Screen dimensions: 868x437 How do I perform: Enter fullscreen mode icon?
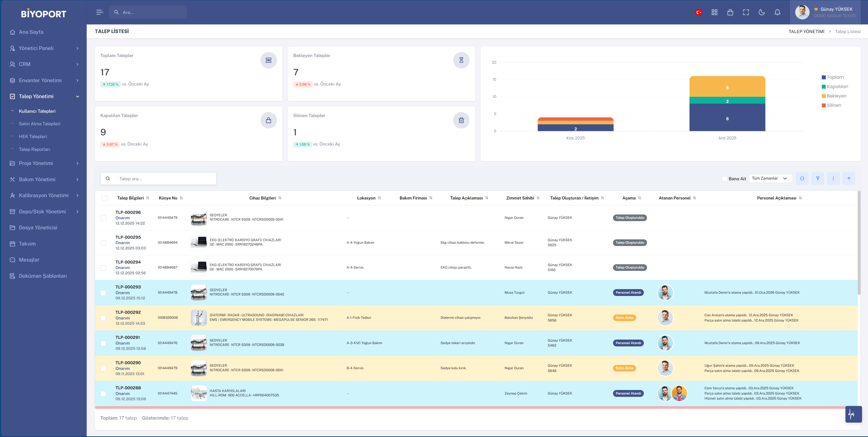pyautogui.click(x=746, y=12)
